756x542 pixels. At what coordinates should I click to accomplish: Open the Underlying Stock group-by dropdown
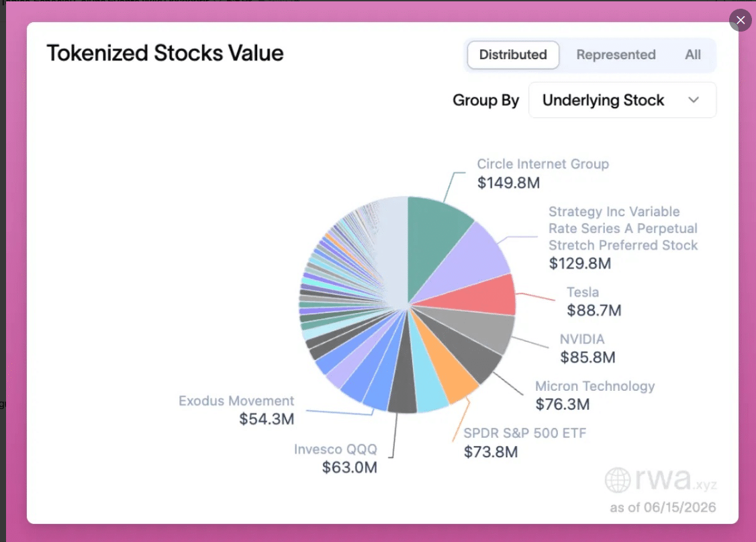[x=622, y=100]
